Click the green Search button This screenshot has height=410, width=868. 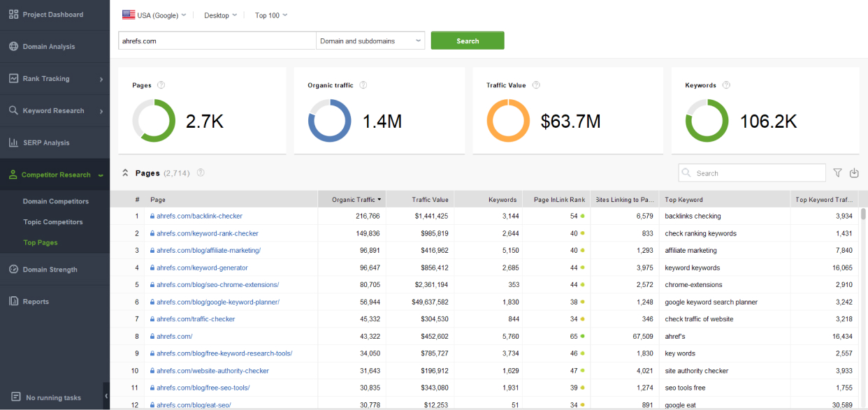click(468, 41)
